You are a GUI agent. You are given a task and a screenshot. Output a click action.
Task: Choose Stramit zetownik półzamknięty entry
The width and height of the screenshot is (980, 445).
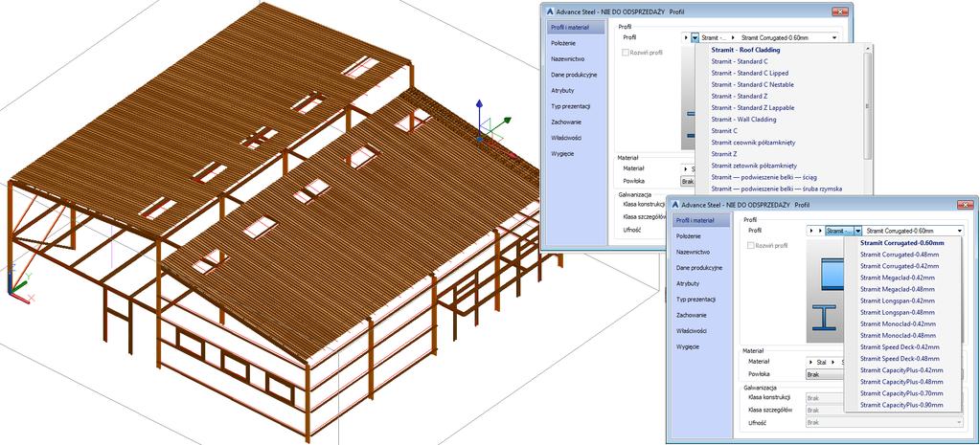(754, 166)
